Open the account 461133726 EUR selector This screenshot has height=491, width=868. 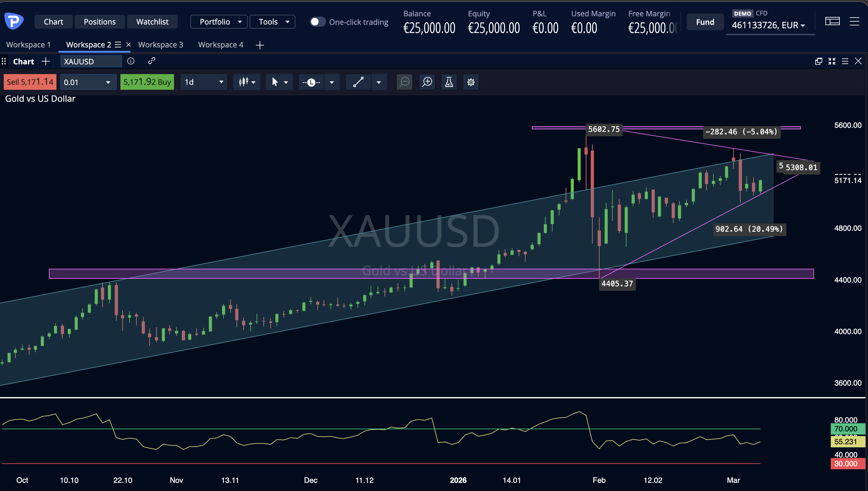769,25
